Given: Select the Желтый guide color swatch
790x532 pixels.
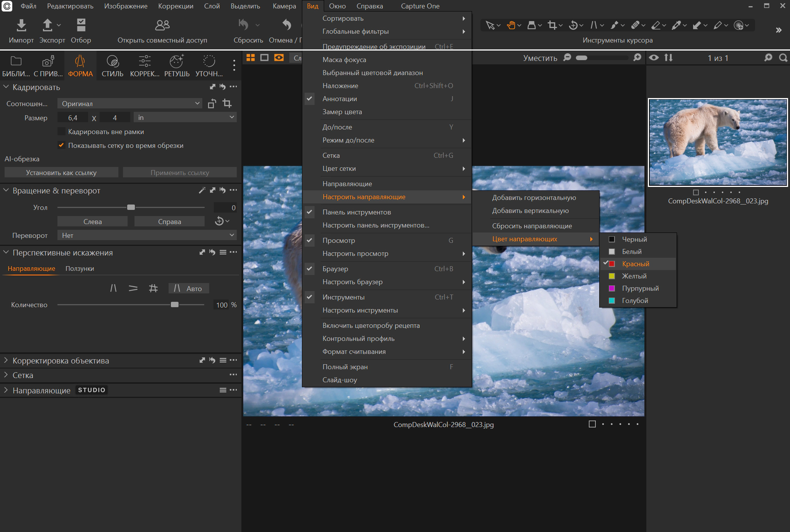Looking at the screenshot, I should 612,276.
